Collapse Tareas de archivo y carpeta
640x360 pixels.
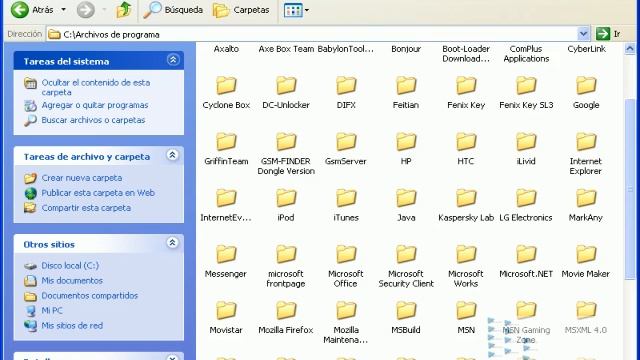click(173, 155)
